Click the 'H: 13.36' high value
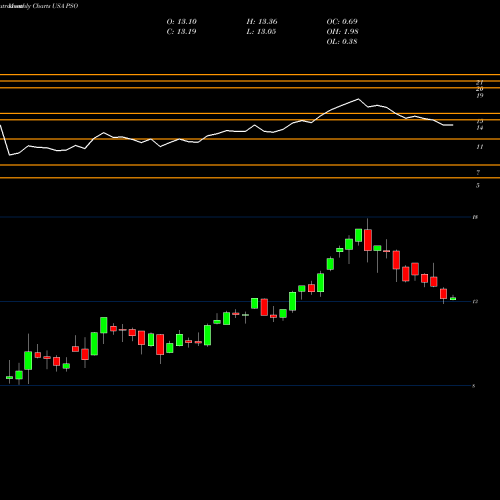 click(262, 22)
